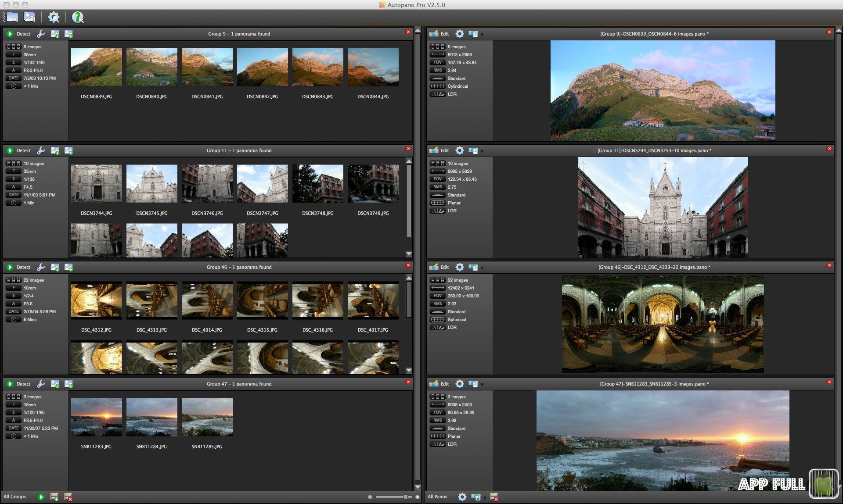Open the render dropdown for Group 47 panorama

(482, 385)
